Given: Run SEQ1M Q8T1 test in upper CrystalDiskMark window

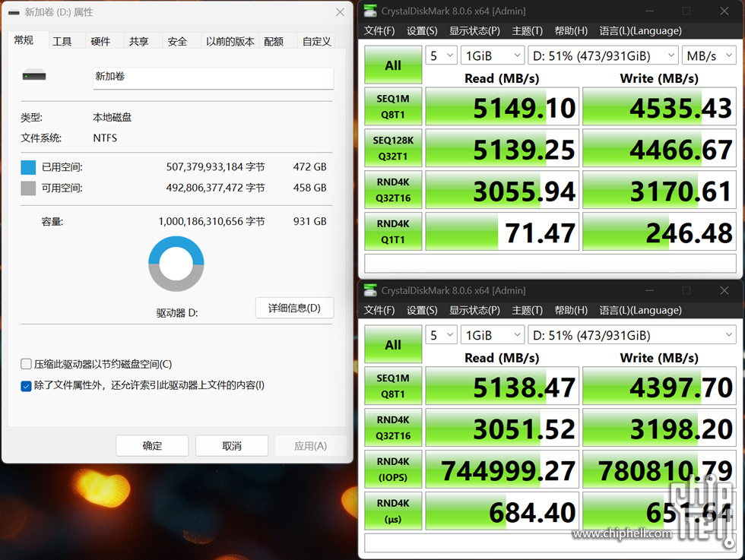Looking at the screenshot, I should click(x=393, y=106).
